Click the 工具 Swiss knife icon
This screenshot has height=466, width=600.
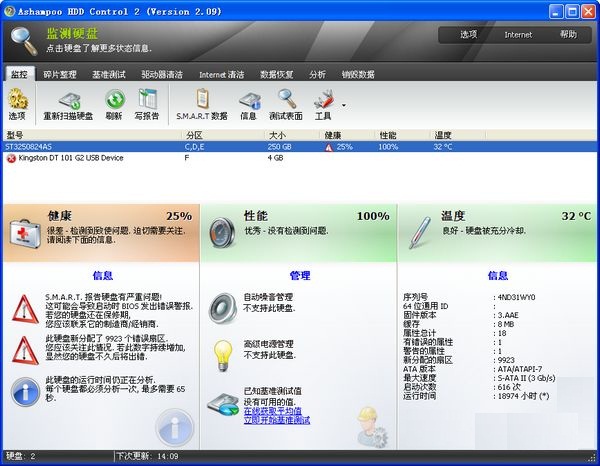pos(324,100)
